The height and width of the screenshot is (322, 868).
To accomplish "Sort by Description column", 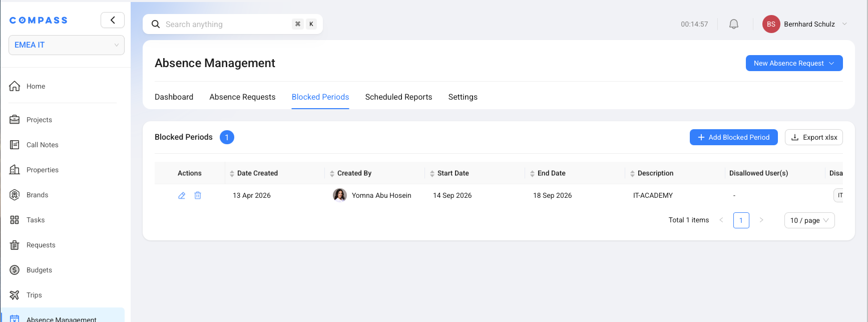I will pyautogui.click(x=632, y=173).
